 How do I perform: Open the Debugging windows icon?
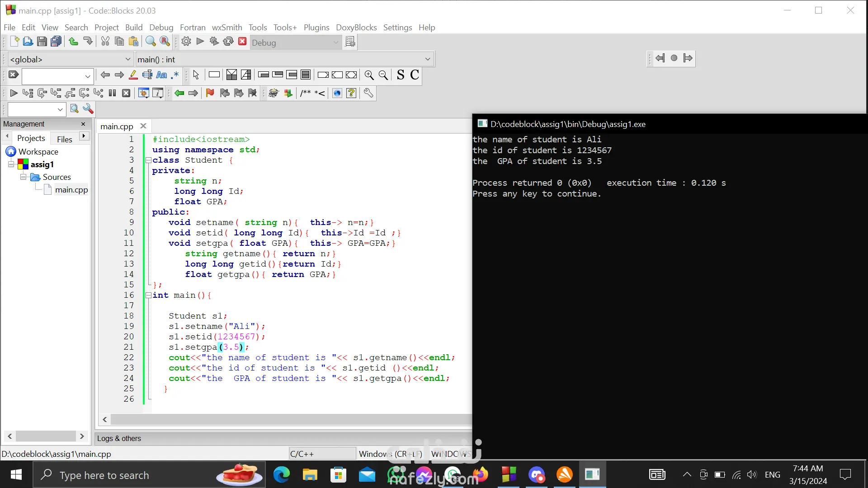click(x=143, y=93)
